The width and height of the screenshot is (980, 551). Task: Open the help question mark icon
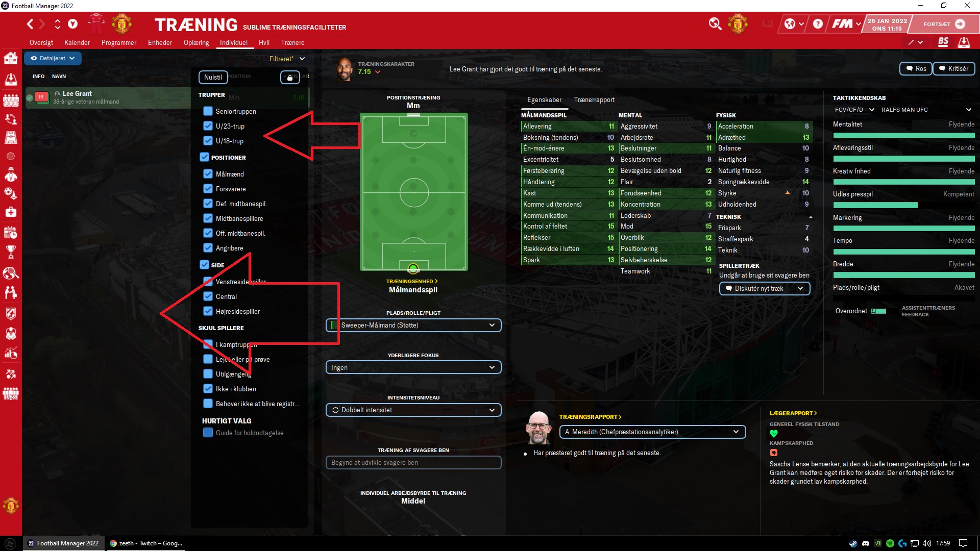click(x=818, y=24)
